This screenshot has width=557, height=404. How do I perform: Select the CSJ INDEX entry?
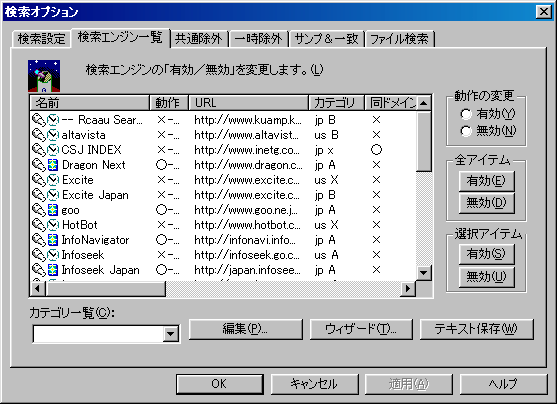point(91,150)
